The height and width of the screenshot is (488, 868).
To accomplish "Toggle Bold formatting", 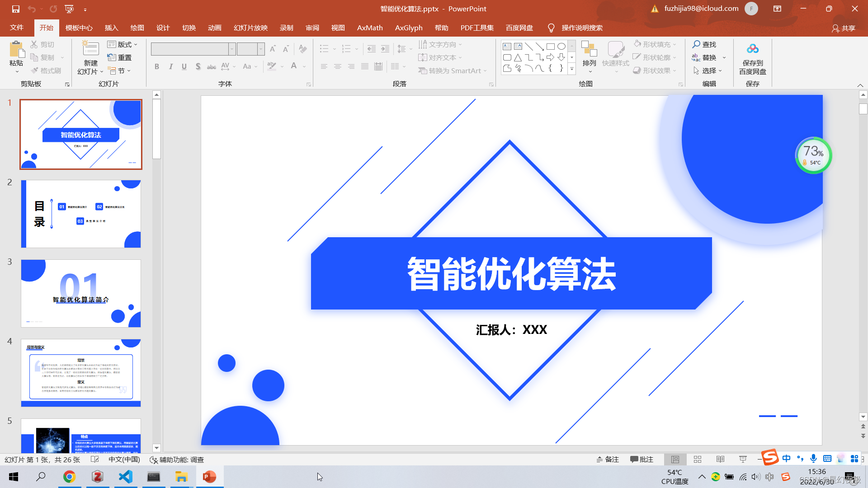I will click(157, 66).
